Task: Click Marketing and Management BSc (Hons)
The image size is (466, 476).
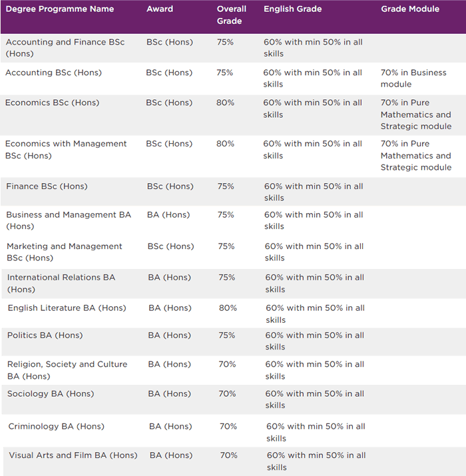Action: (x=65, y=252)
